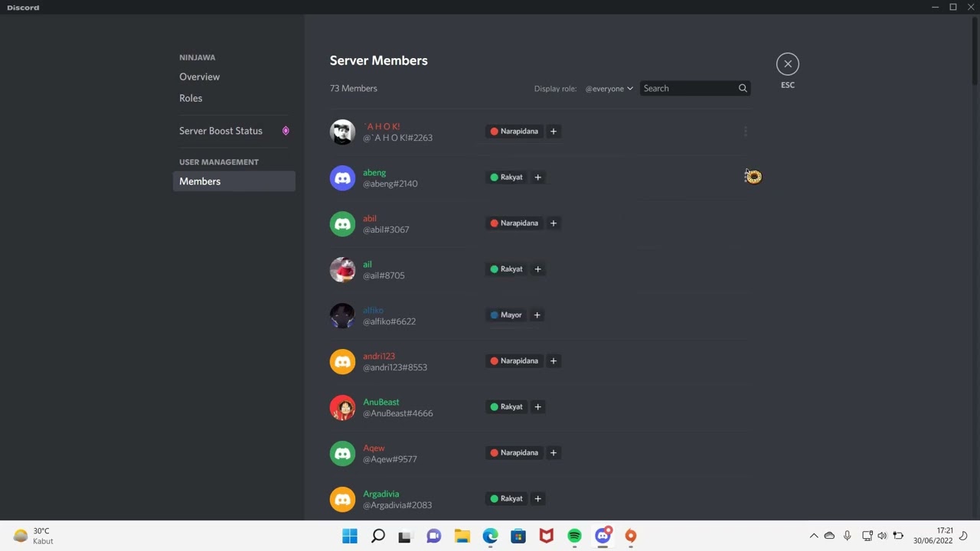Click Argadivia's orange Discord avatar
Image resolution: width=980 pixels, height=551 pixels.
pyautogui.click(x=342, y=499)
